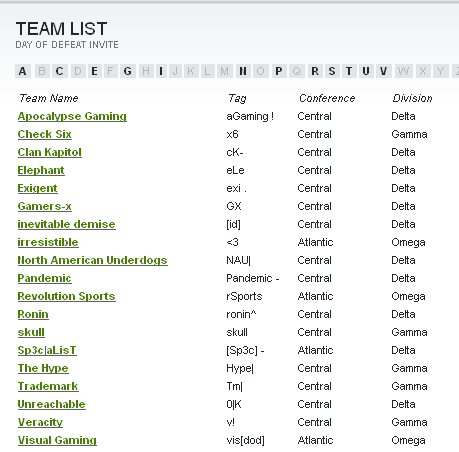Select letter E in alphabet filter

tap(94, 71)
